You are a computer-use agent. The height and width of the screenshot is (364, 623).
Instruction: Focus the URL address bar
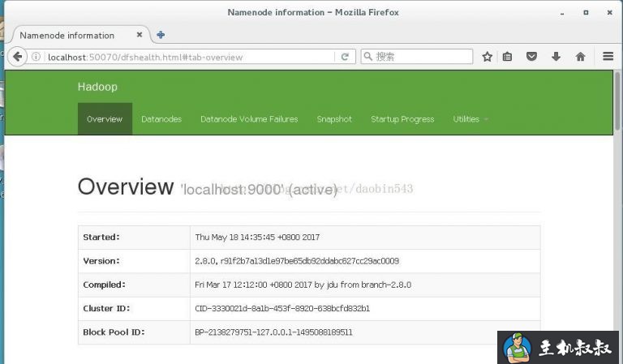(x=190, y=57)
